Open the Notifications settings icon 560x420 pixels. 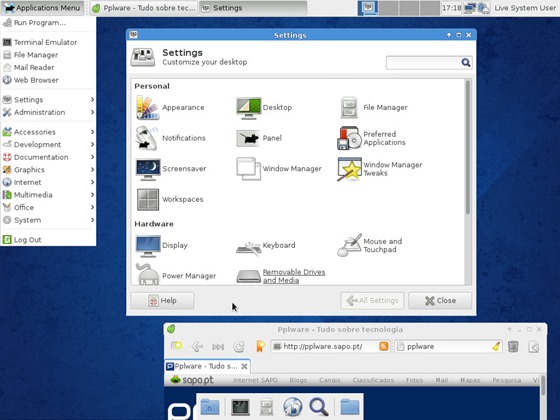click(x=147, y=138)
